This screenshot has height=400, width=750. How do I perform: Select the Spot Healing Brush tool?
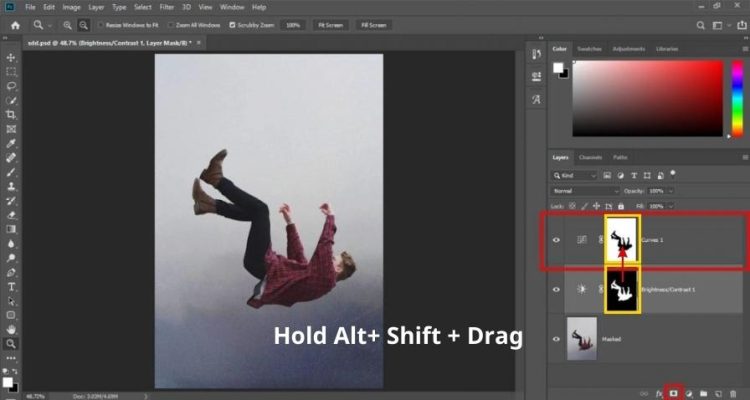tap(11, 158)
